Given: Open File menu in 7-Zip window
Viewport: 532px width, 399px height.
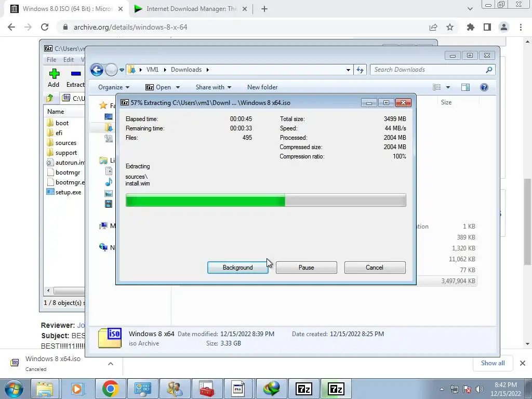Looking at the screenshot, I should (x=51, y=59).
